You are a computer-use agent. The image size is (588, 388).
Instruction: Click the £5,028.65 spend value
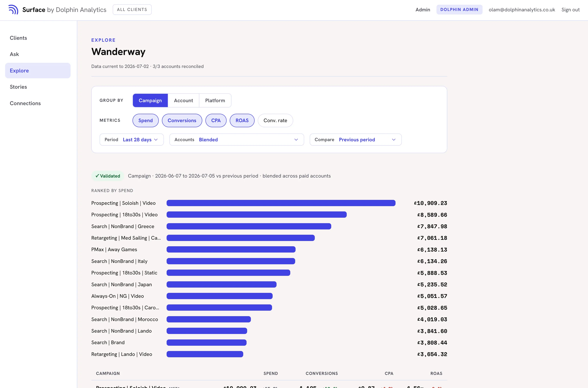[432, 308]
